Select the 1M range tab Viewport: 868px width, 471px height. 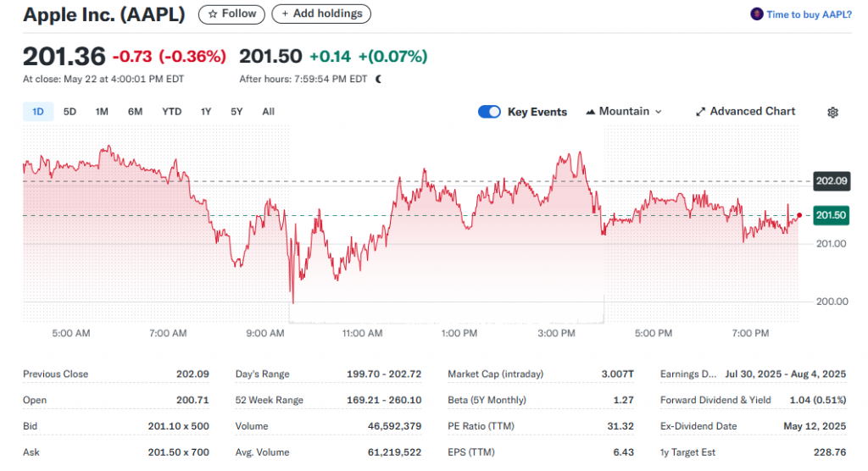pyautogui.click(x=102, y=112)
